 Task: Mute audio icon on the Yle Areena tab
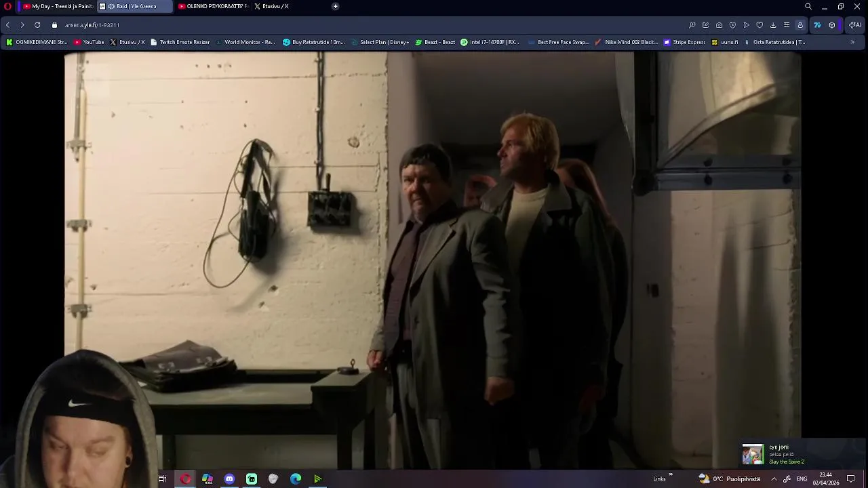[x=111, y=6]
